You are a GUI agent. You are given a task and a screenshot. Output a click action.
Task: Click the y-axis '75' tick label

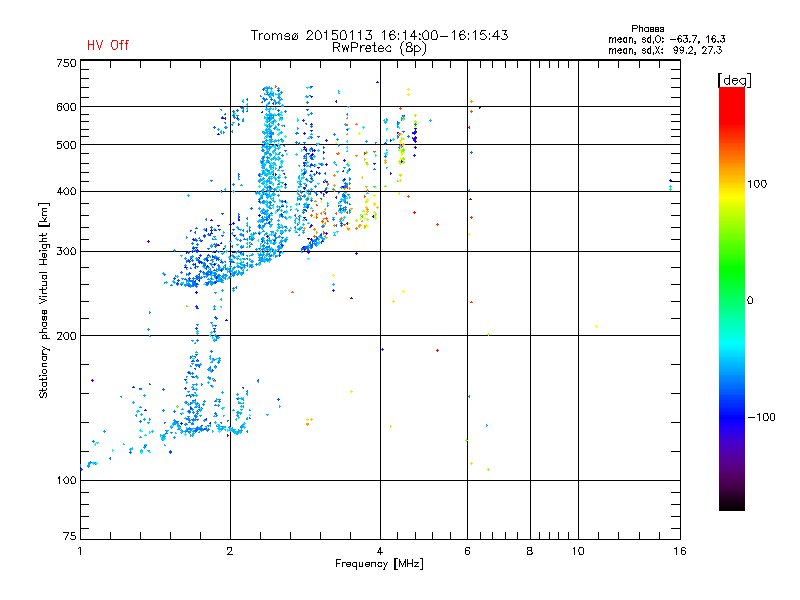pos(70,536)
